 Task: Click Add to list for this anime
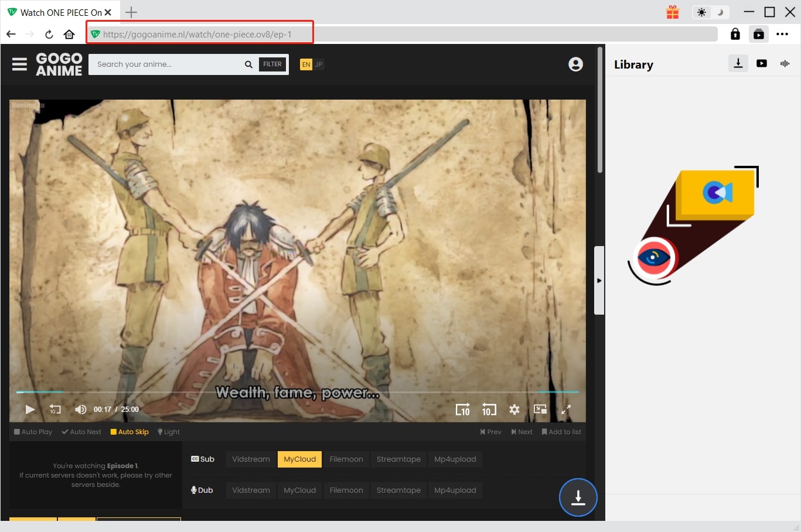pos(561,432)
